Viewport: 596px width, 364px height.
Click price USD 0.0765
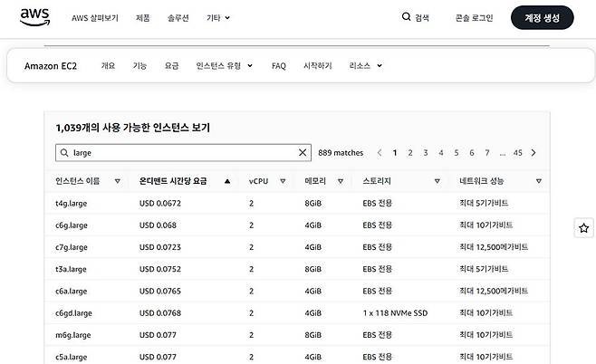(160, 292)
